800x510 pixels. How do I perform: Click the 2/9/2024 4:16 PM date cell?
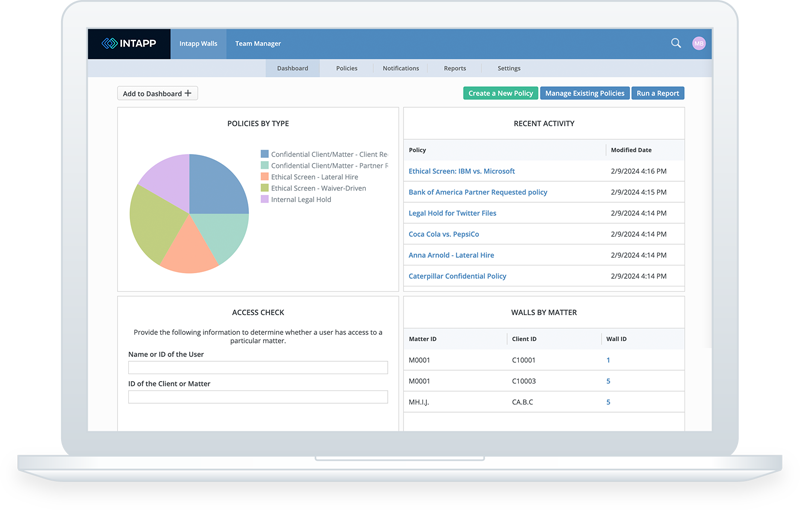click(x=638, y=171)
